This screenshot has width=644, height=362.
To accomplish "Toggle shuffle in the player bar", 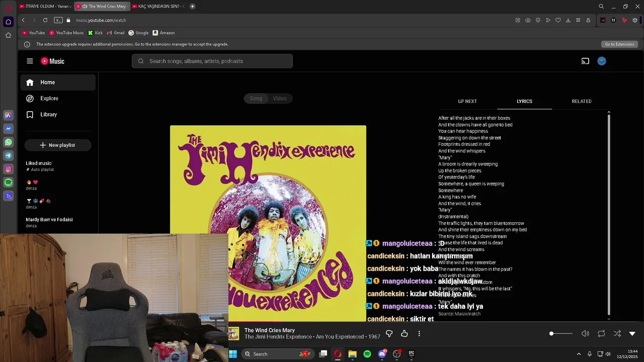I will pyautogui.click(x=617, y=333).
